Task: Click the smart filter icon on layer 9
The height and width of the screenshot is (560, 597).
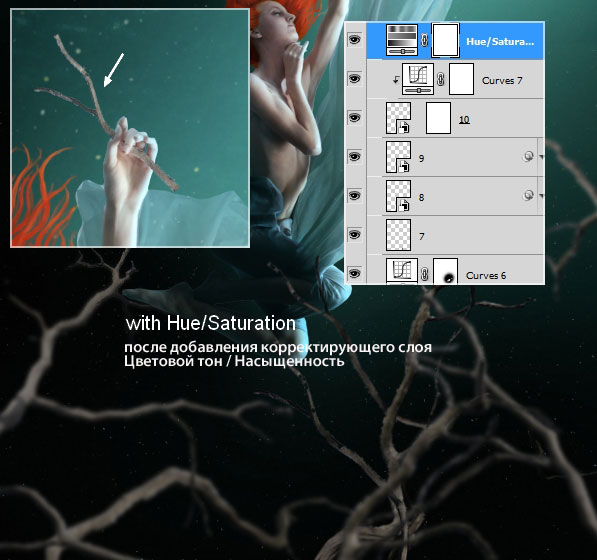Action: coord(528,156)
